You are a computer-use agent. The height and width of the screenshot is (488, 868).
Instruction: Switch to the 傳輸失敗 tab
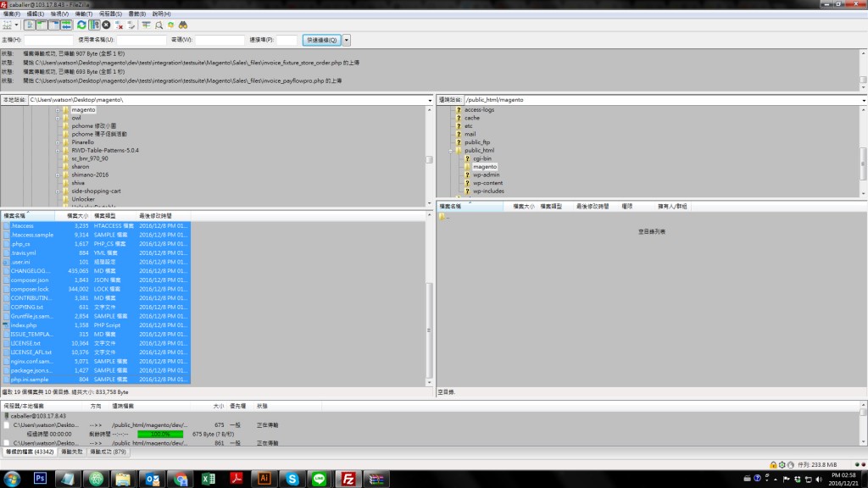point(72,452)
